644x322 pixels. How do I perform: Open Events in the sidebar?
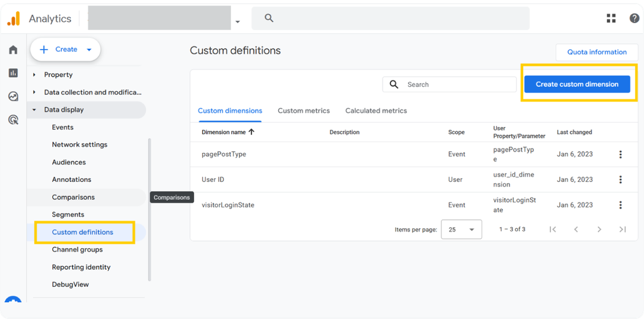(63, 128)
